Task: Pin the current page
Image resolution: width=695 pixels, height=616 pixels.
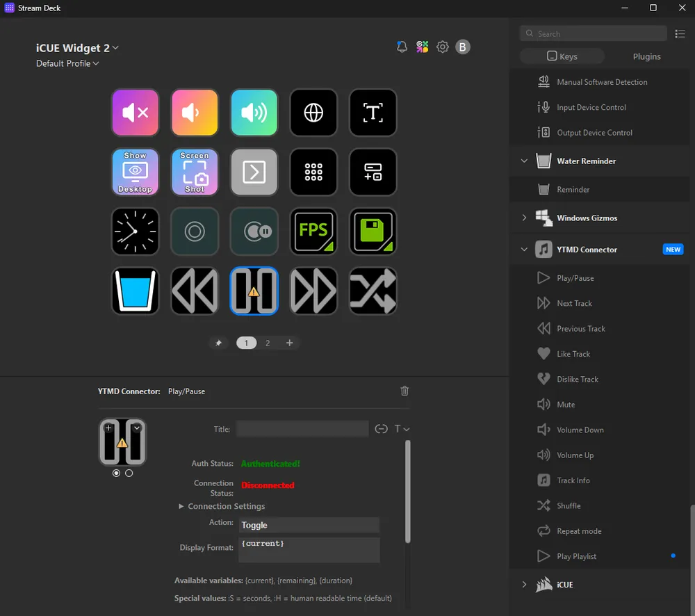Action: 218,343
